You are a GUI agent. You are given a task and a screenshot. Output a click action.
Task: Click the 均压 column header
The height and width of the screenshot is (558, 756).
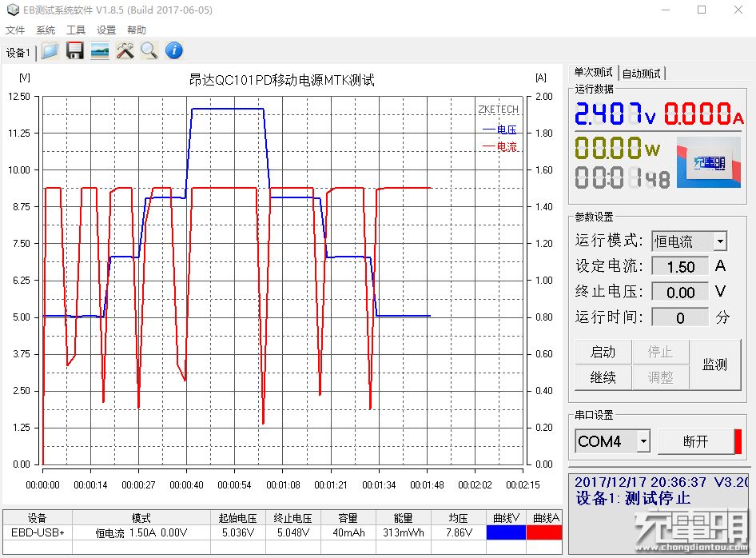(x=459, y=518)
